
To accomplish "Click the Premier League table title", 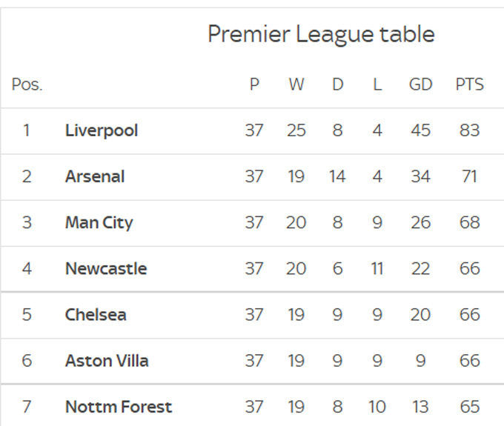I will (x=321, y=34).
